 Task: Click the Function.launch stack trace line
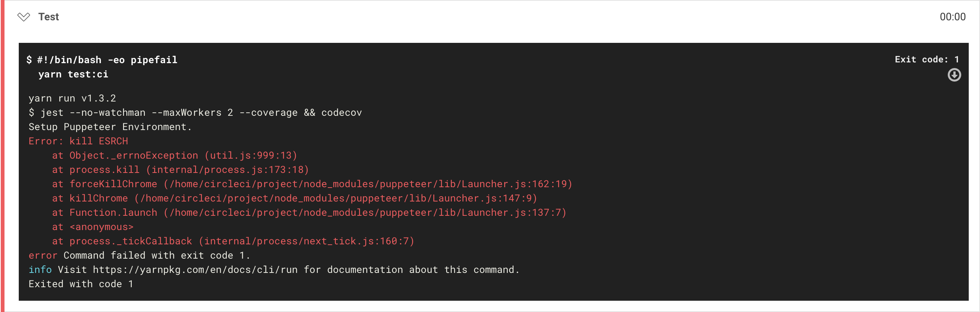click(x=309, y=212)
